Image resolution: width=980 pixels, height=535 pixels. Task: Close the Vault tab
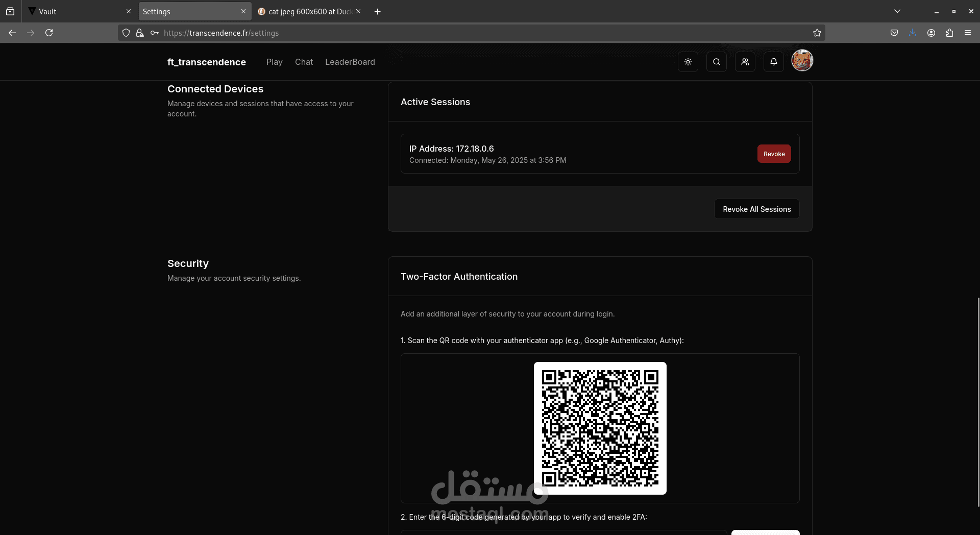coord(129,11)
